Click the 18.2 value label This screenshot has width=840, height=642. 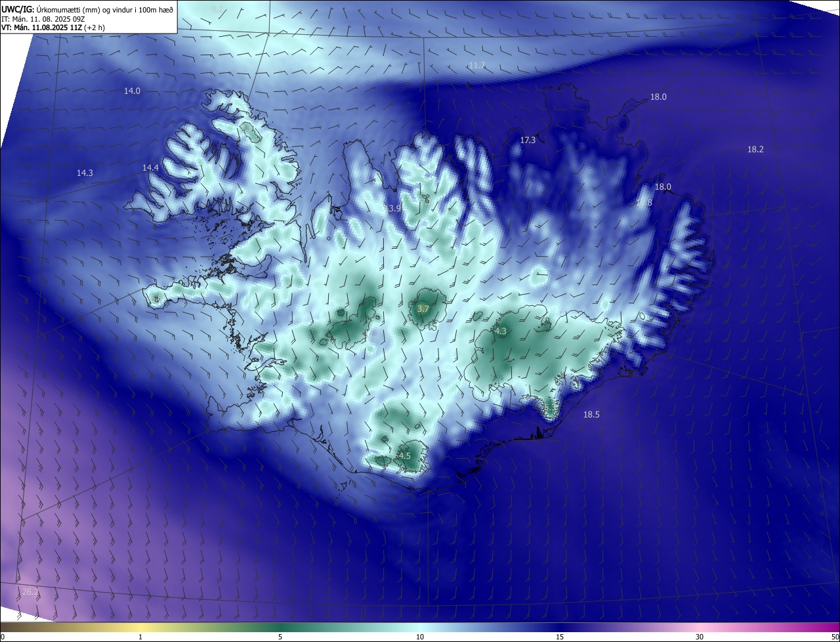pyautogui.click(x=755, y=149)
